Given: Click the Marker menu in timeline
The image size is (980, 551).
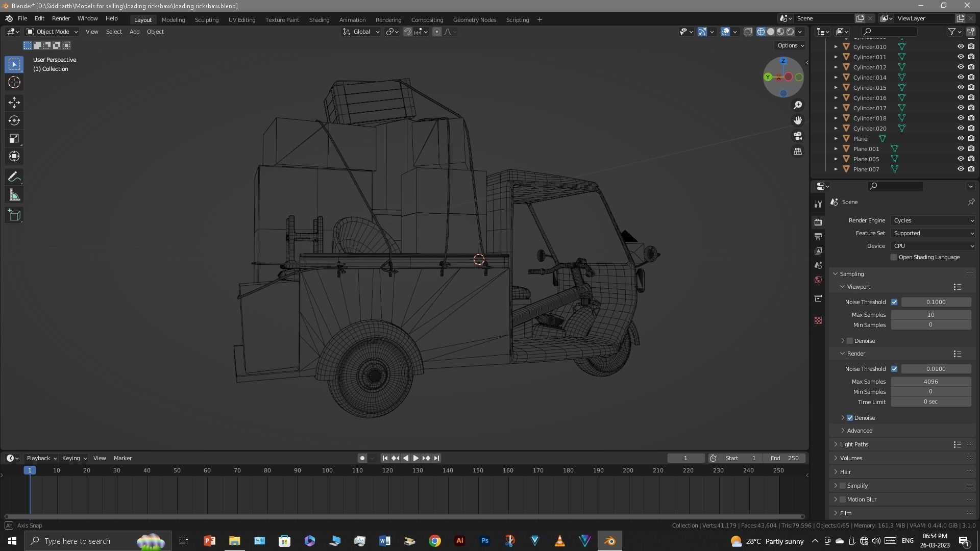Looking at the screenshot, I should (x=122, y=458).
